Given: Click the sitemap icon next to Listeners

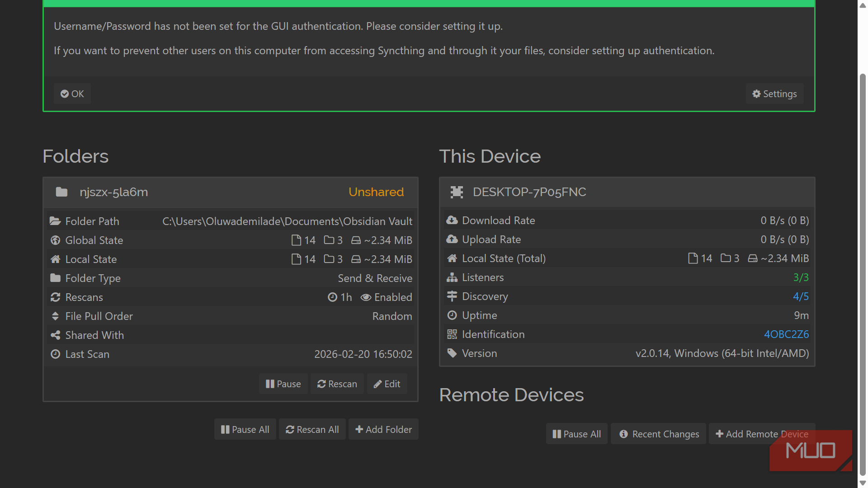Looking at the screenshot, I should point(452,277).
